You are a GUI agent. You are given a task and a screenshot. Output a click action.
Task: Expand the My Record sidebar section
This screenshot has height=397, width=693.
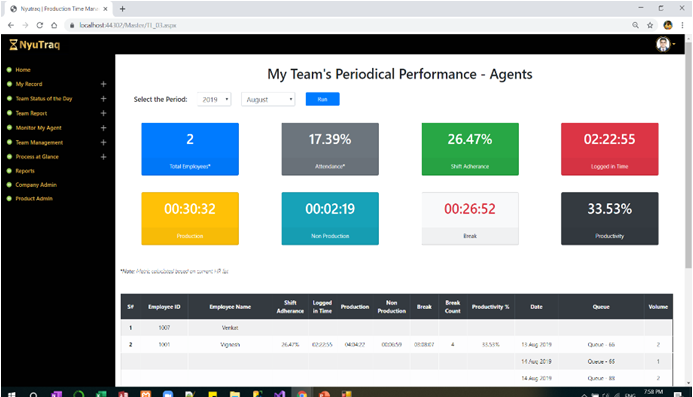tap(103, 84)
